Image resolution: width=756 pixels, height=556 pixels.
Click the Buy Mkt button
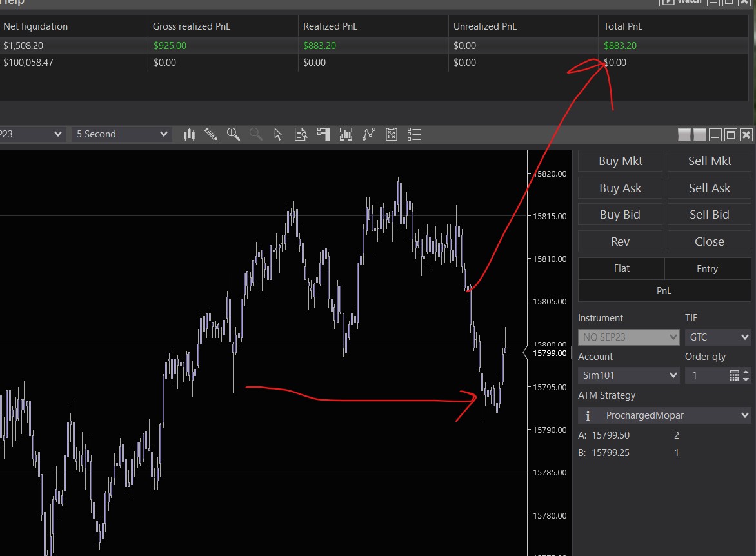(x=620, y=161)
